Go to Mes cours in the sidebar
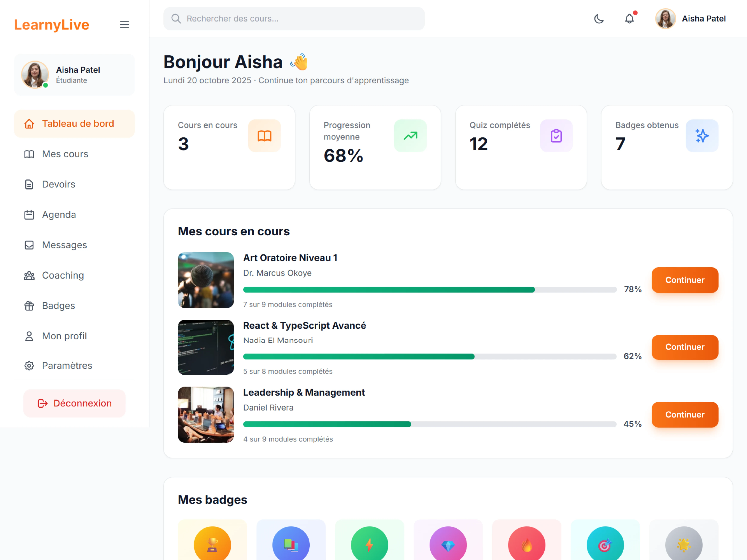747x560 pixels. (x=65, y=154)
